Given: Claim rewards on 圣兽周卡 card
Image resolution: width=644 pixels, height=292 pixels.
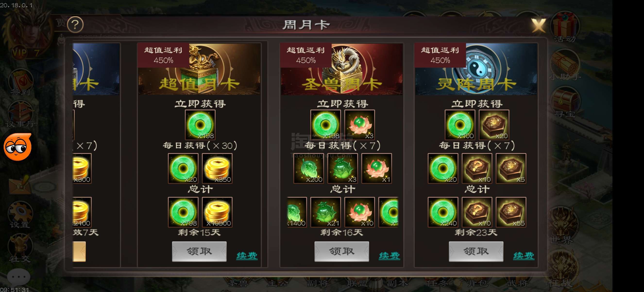Looking at the screenshot, I should pyautogui.click(x=341, y=251).
